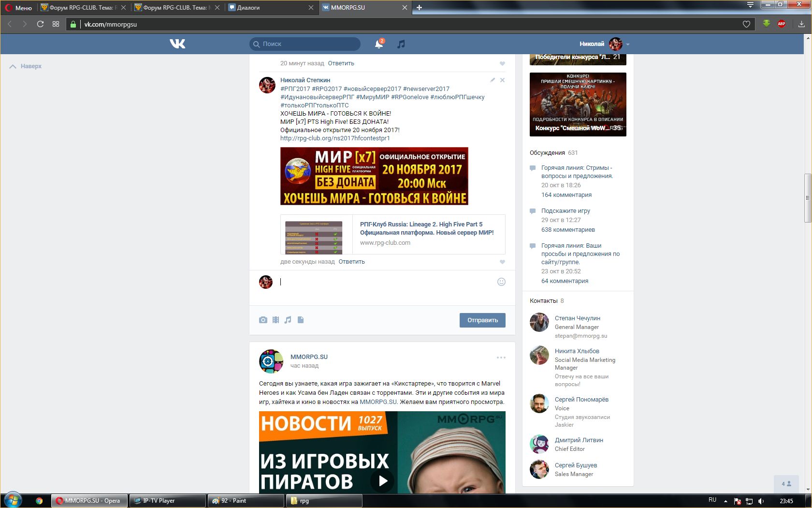812x508 pixels.
Task: Click the RU language indicator
Action: point(712,500)
